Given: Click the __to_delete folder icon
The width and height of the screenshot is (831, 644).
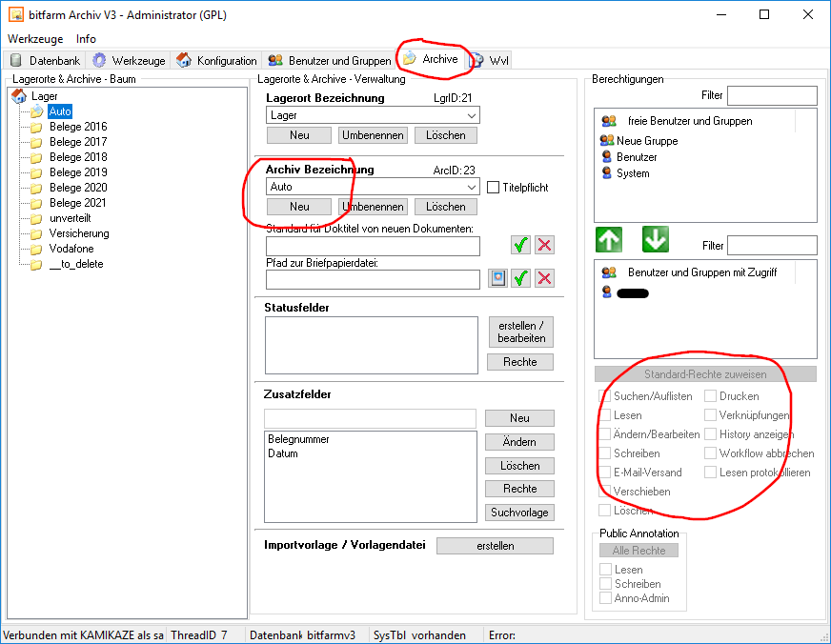Looking at the screenshot, I should tap(36, 264).
